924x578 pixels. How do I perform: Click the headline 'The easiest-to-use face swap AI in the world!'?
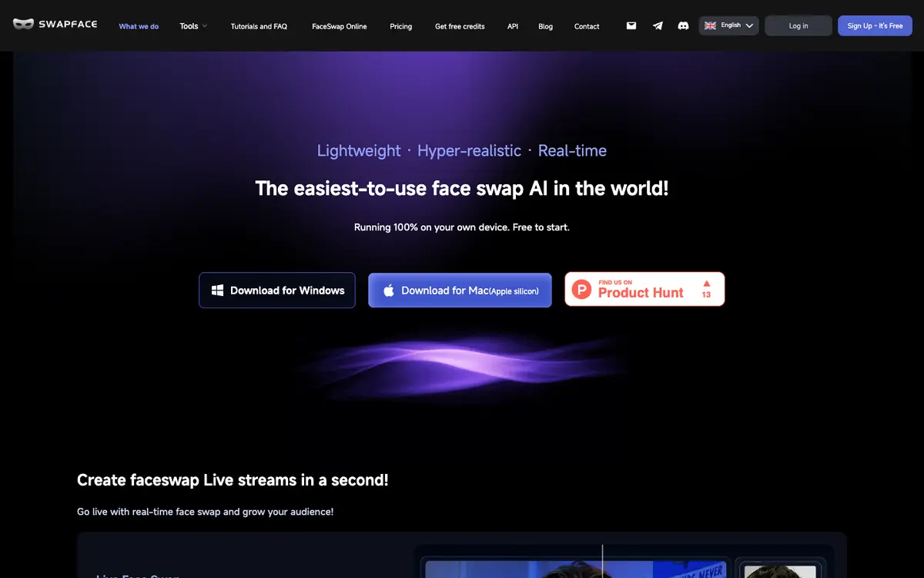[462, 188]
